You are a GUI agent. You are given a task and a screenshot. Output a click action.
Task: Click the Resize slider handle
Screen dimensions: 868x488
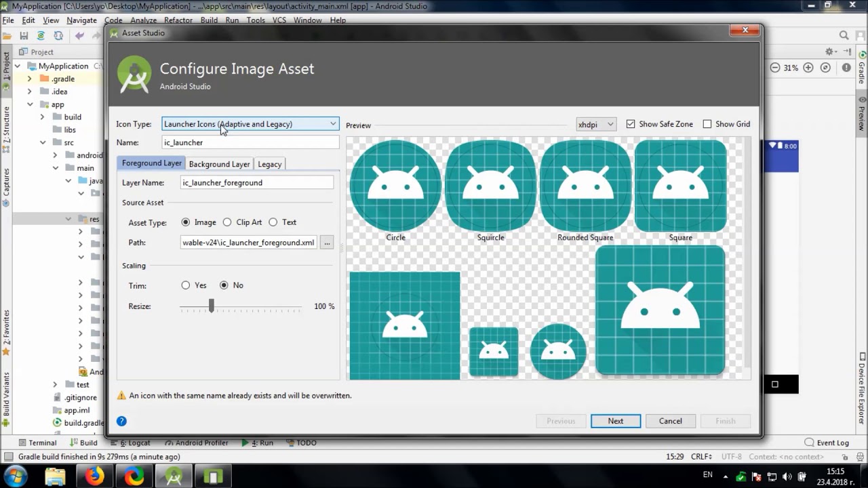212,306
